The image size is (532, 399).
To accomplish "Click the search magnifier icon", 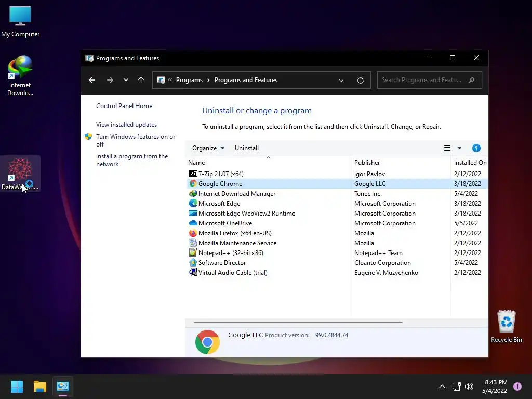I will [471, 80].
